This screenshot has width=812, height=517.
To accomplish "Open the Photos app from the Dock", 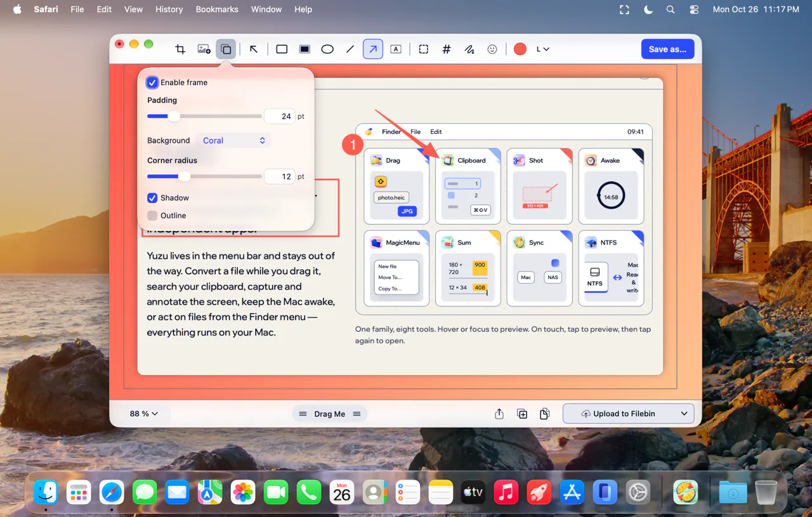I will (243, 492).
